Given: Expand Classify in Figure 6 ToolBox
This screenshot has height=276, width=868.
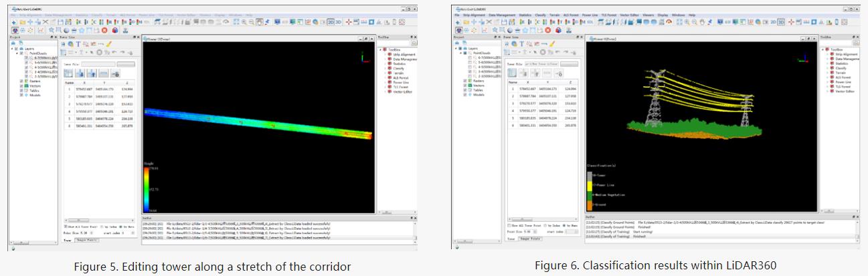Looking at the screenshot, I should click(827, 68).
